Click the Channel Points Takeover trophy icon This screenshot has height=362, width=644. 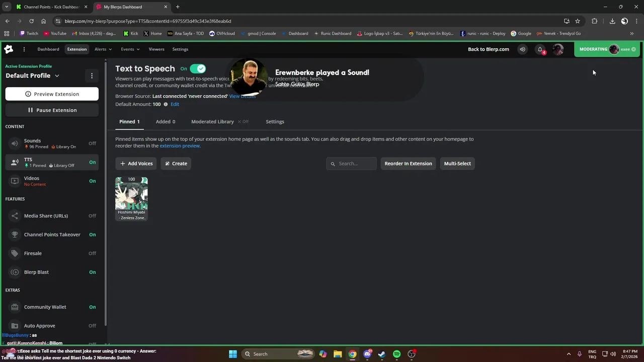15,235
